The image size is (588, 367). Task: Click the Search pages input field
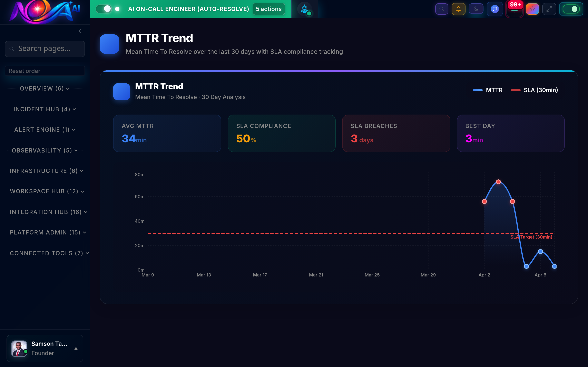click(x=45, y=49)
